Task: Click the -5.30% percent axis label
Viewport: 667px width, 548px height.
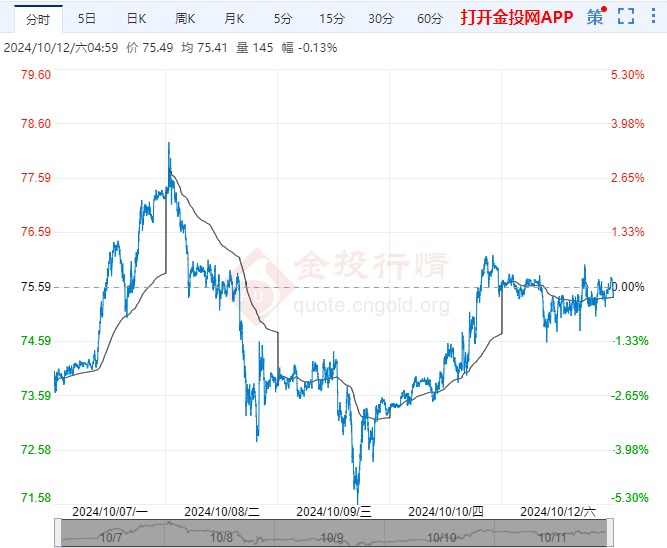Action: [630, 497]
